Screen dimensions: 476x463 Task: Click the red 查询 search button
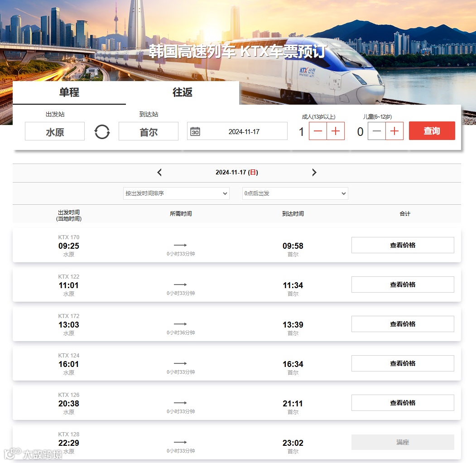click(x=432, y=131)
